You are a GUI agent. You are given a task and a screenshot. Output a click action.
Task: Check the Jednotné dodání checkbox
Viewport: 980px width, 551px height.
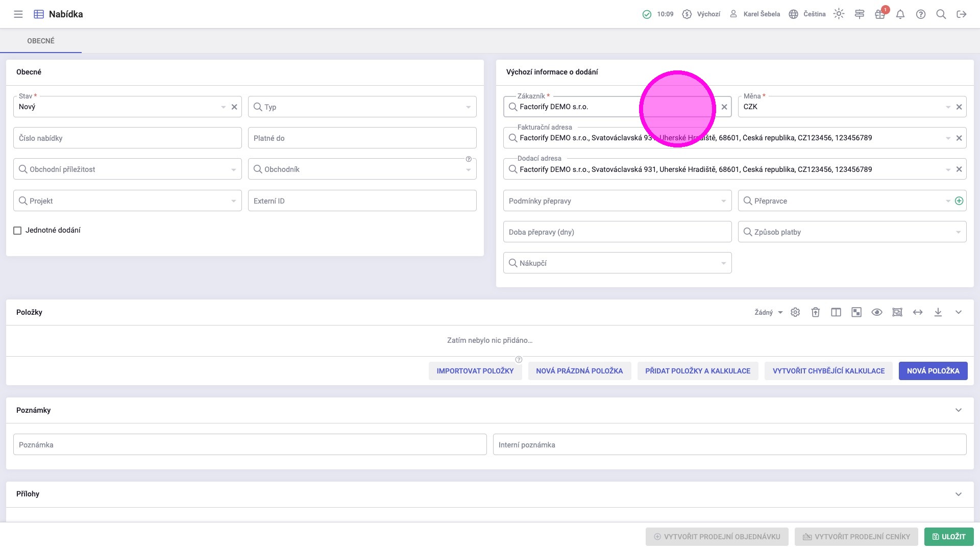[x=17, y=231]
